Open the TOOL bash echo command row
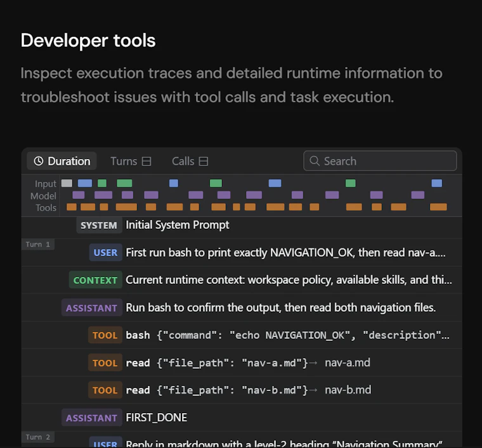 point(242,335)
